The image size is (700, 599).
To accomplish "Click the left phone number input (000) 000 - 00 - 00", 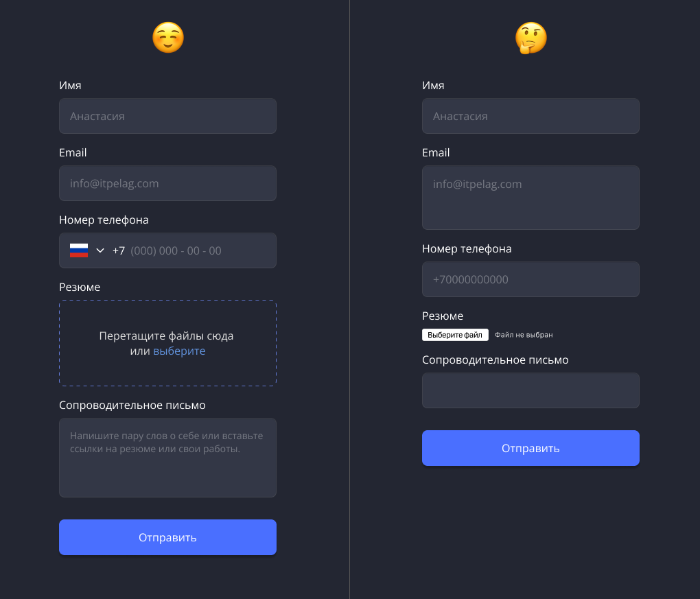I will [x=176, y=251].
